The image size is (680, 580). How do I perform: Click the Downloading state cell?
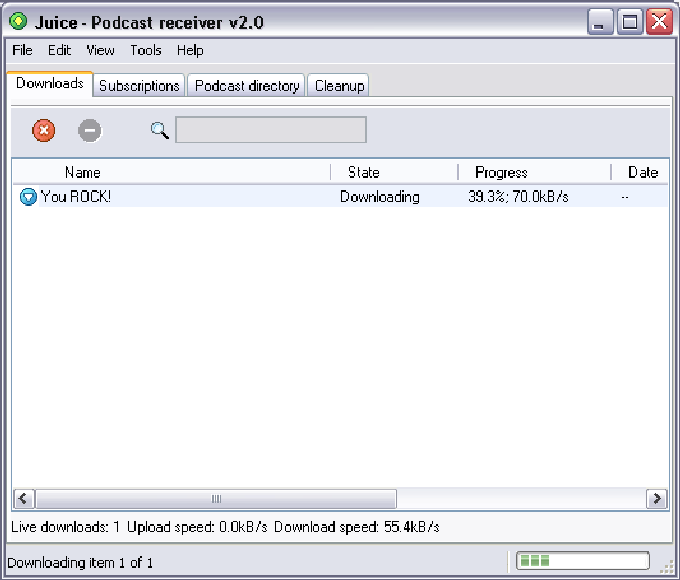[x=379, y=197]
